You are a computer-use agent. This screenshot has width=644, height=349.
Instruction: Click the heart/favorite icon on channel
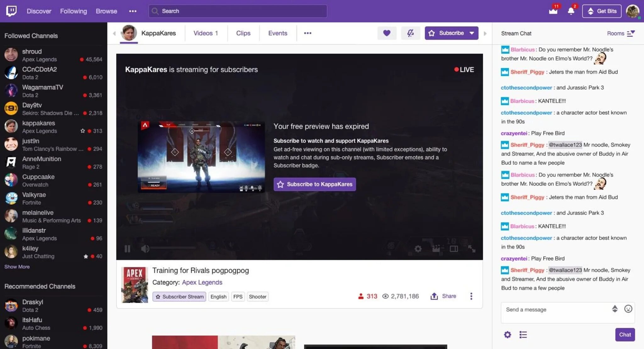click(x=386, y=33)
